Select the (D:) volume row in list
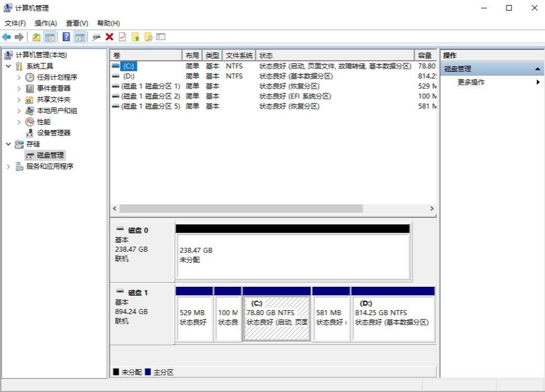 [273, 76]
